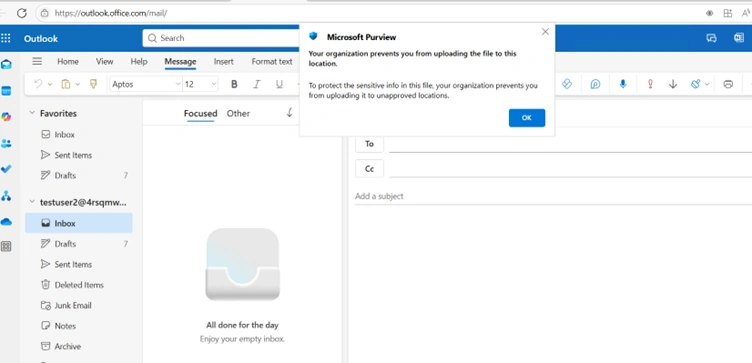
Task: Open the chat bubbles icon in the Outlook header
Action: [x=712, y=38]
